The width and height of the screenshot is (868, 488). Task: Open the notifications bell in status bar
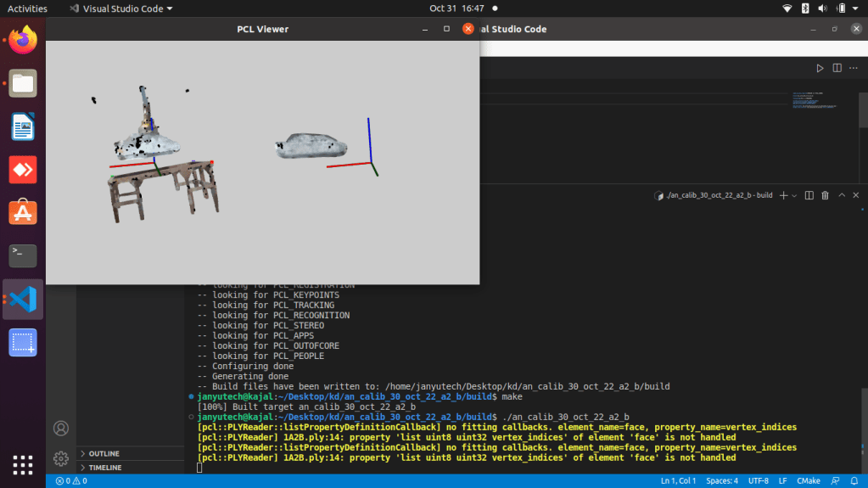(854, 481)
